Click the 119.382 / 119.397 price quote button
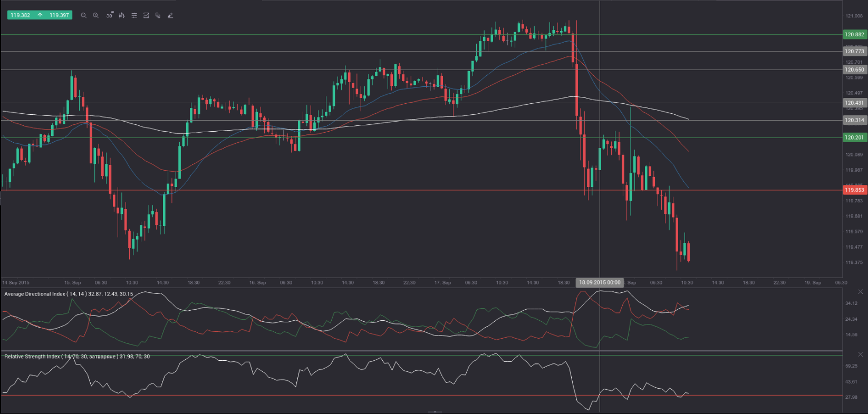 [40, 15]
